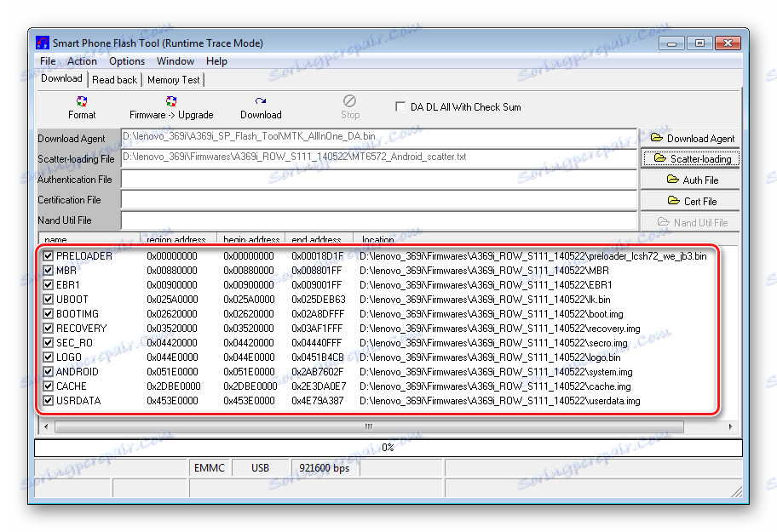Click the Download Agent path field
This screenshot has height=532, width=777.
(378, 137)
